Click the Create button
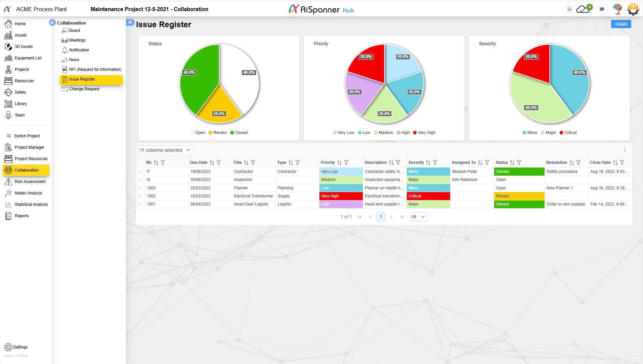 [620, 24]
